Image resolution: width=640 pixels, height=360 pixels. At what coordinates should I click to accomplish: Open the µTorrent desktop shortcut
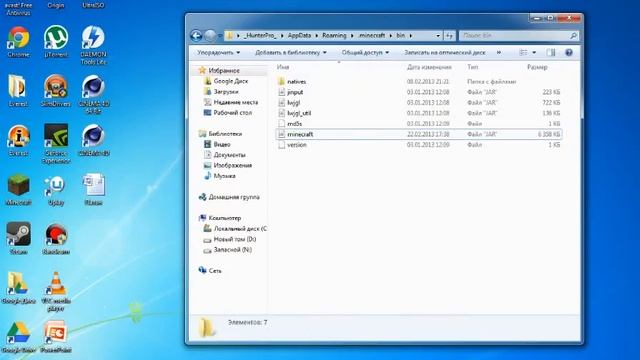56,42
